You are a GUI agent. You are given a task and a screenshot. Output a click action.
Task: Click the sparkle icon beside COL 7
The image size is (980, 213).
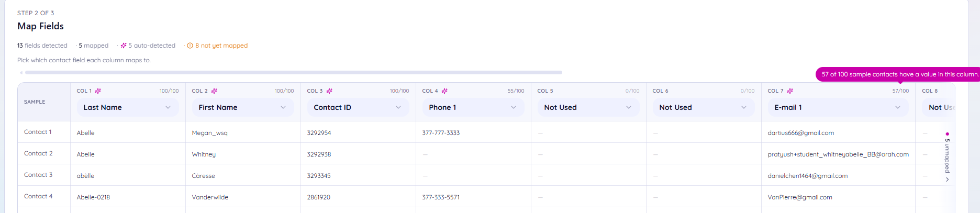[790, 91]
